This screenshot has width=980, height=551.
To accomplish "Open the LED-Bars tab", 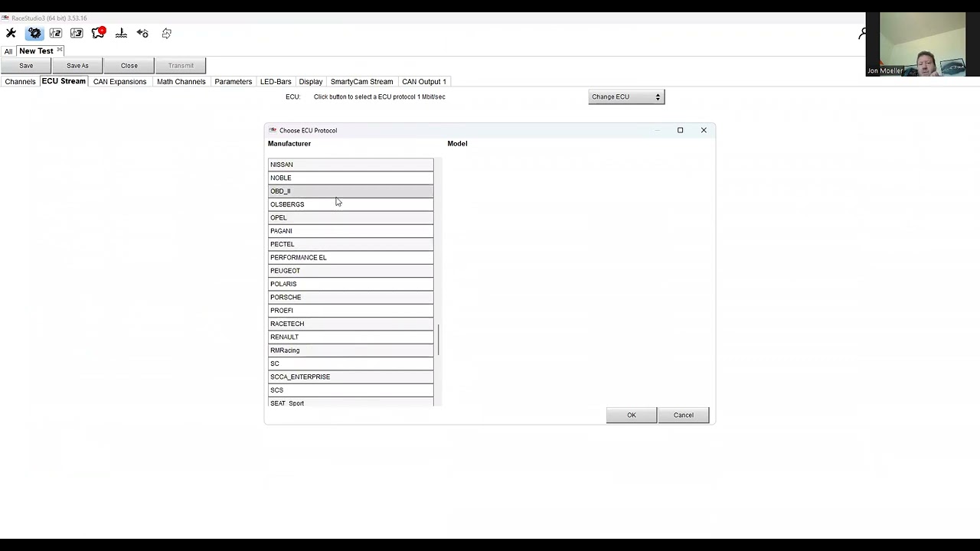I will (x=276, y=81).
